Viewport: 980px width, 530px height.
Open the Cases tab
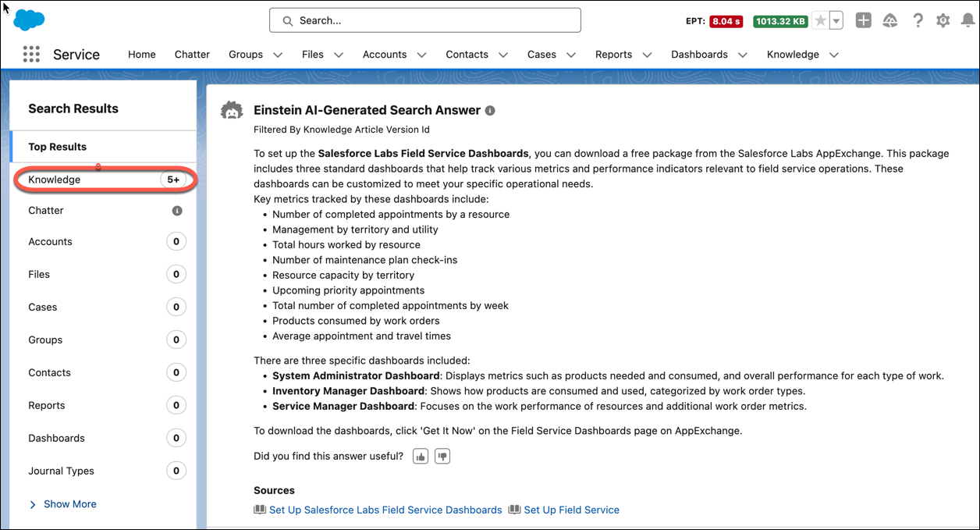(541, 55)
